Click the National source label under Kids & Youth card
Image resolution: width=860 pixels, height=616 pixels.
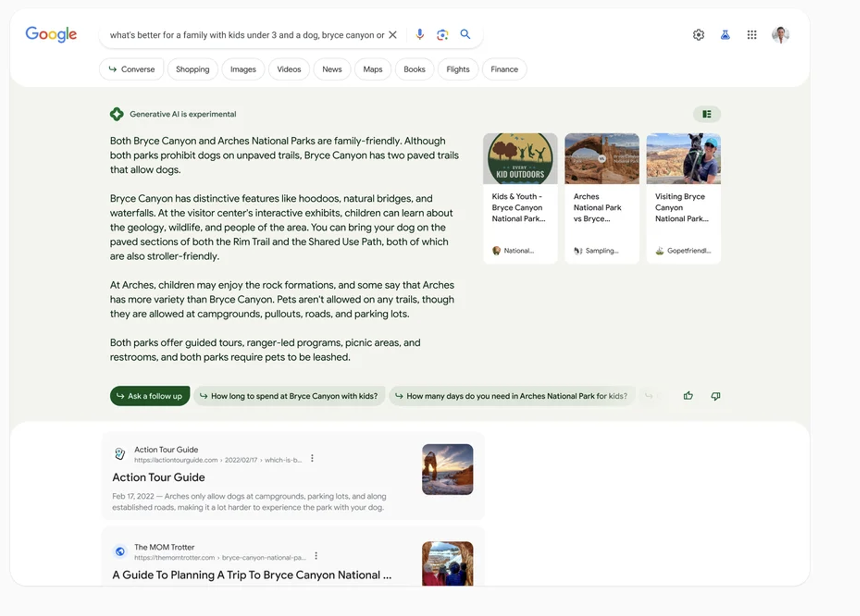coord(514,251)
